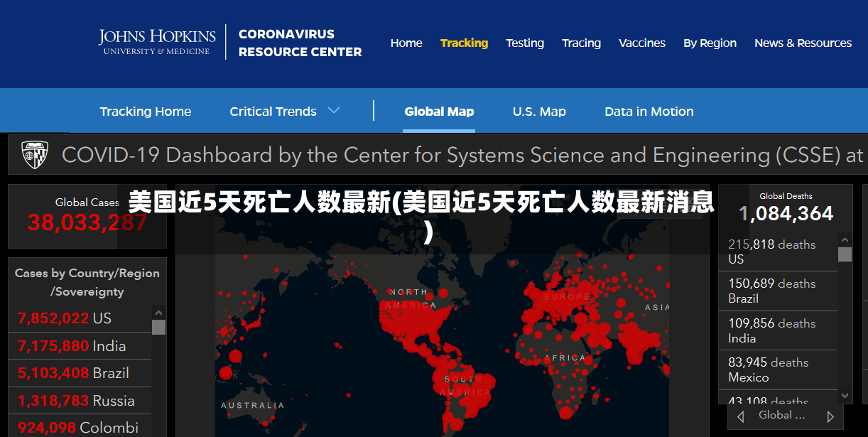The height and width of the screenshot is (437, 868).
Task: Select the Global Map tab
Action: pos(439,112)
